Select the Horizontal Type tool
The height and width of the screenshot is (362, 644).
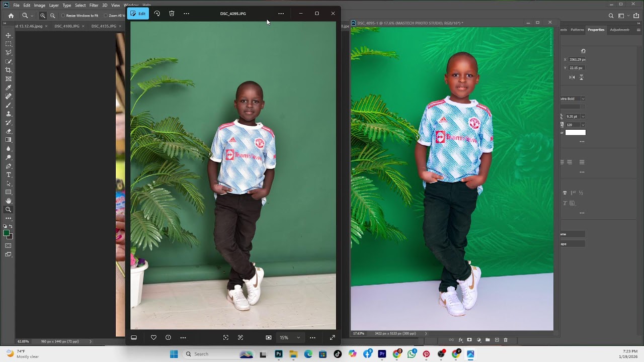(x=9, y=174)
